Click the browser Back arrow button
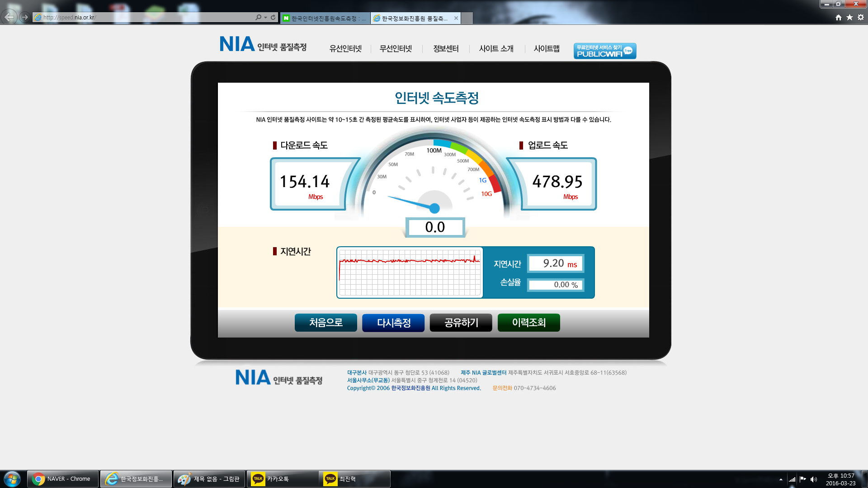The height and width of the screenshot is (488, 868). click(x=9, y=17)
